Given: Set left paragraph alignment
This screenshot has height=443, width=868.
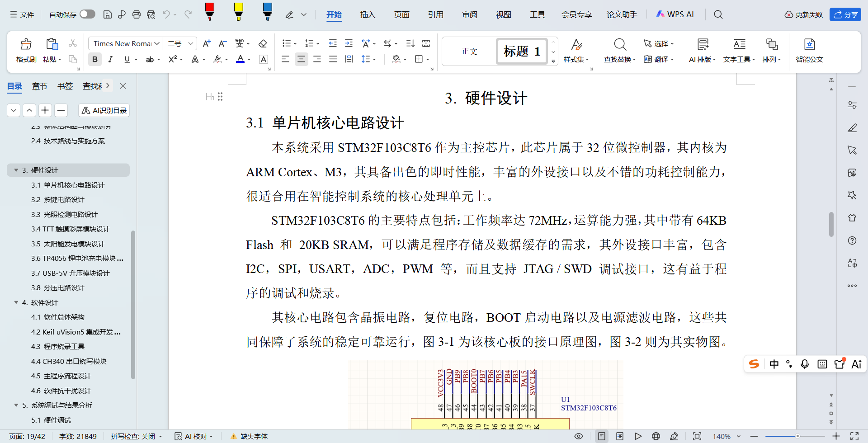Looking at the screenshot, I should tap(285, 59).
